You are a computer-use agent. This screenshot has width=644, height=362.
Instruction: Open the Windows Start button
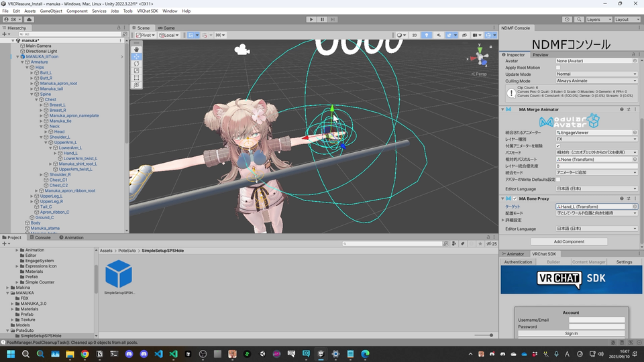click(x=11, y=354)
